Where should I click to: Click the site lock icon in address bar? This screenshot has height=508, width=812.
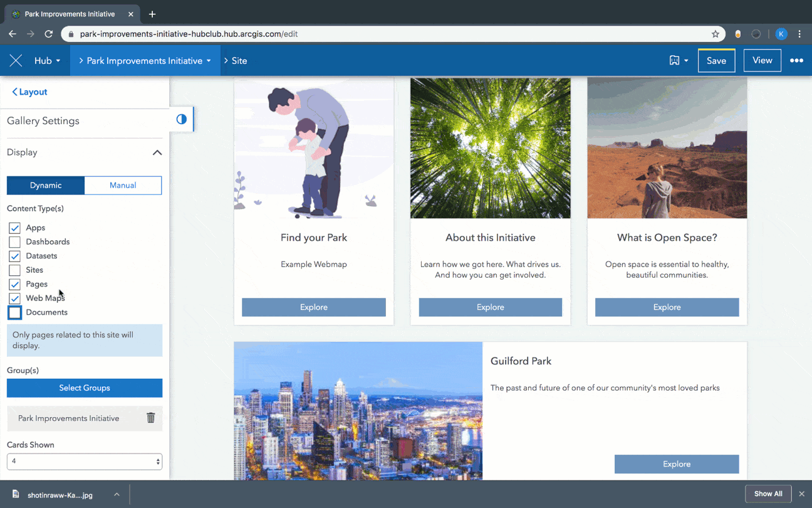click(x=71, y=34)
